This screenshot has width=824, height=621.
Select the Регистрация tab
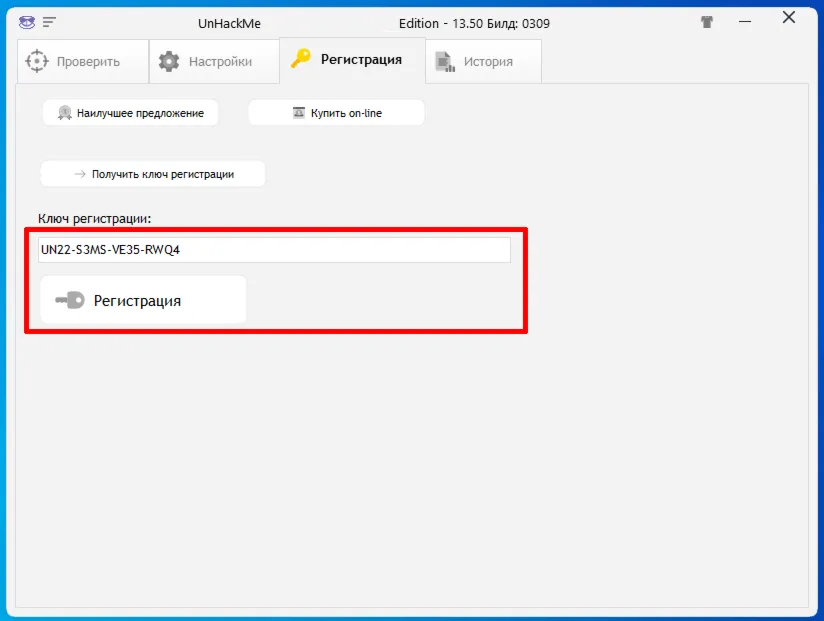click(353, 60)
